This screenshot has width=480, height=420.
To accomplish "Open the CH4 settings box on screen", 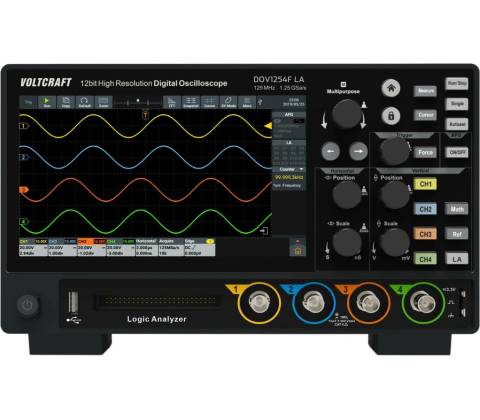I will coord(121,247).
